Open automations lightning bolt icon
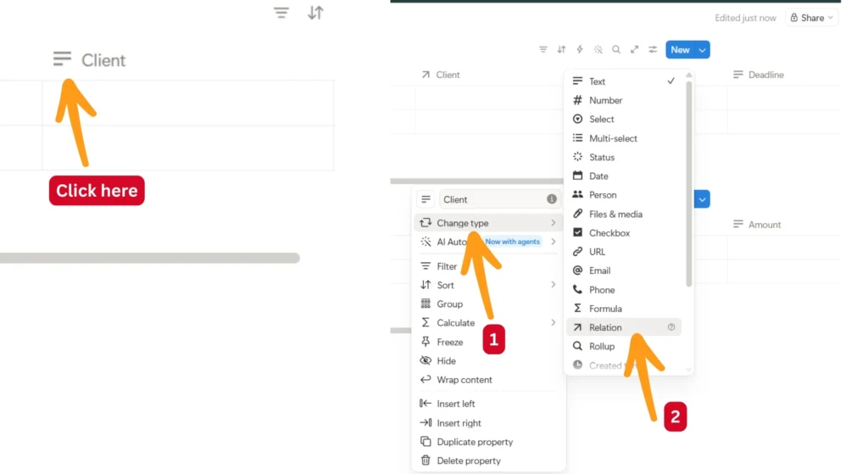This screenshot has height=474, width=868. point(580,49)
